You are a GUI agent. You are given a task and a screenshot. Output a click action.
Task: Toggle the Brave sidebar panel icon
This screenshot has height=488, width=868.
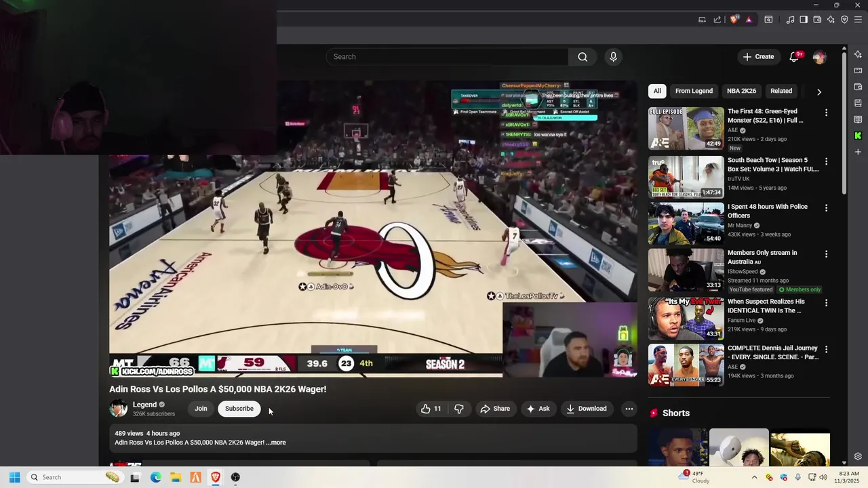(x=804, y=20)
